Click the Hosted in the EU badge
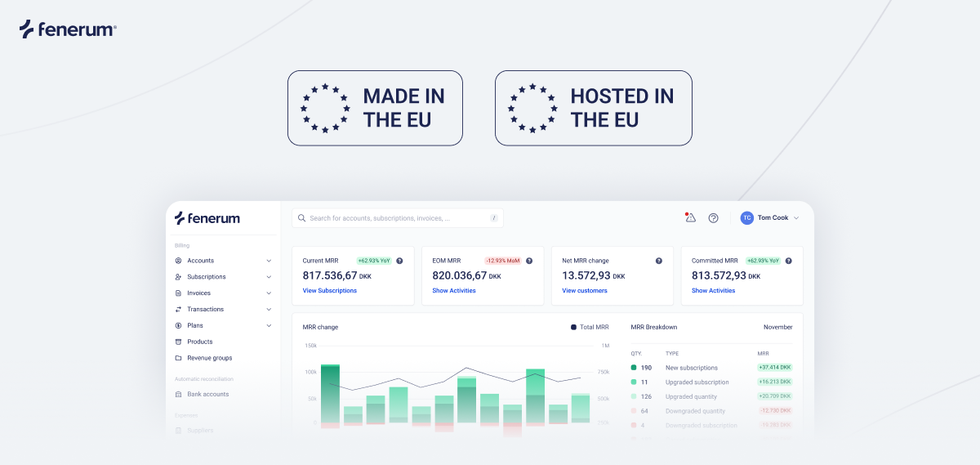980x465 pixels. click(x=594, y=108)
